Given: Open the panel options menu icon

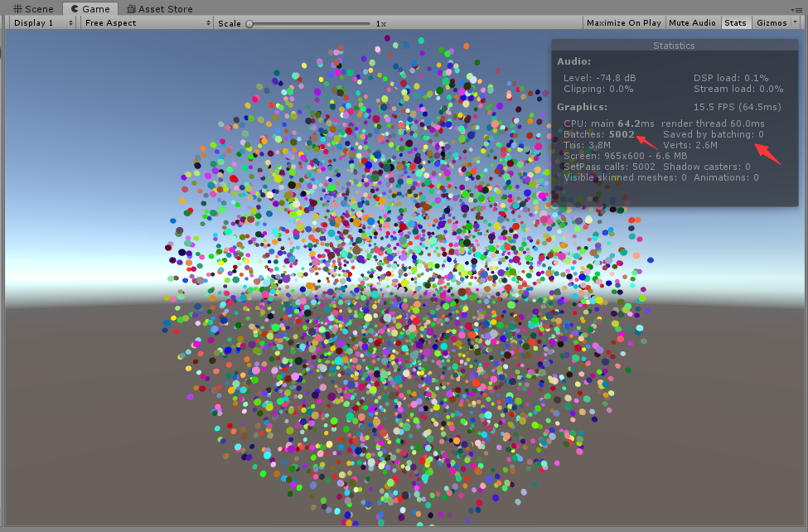Looking at the screenshot, I should point(796,9).
